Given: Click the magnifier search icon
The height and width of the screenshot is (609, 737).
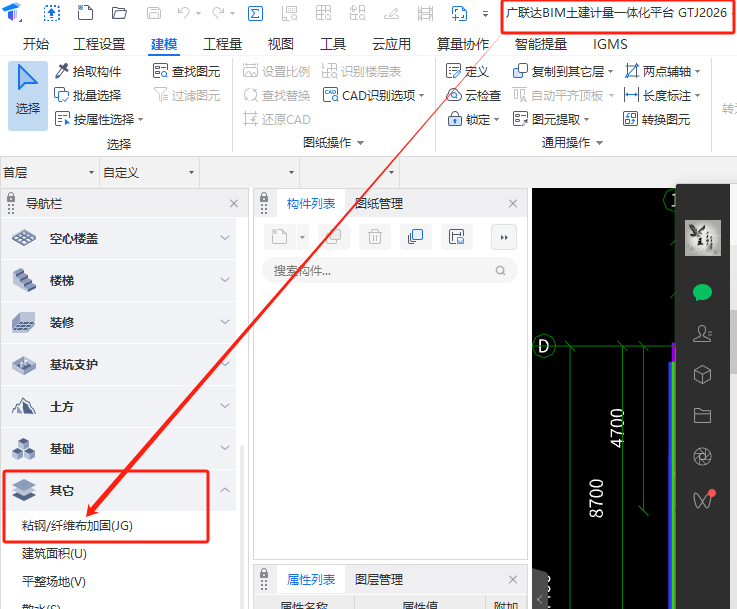Looking at the screenshot, I should [500, 270].
